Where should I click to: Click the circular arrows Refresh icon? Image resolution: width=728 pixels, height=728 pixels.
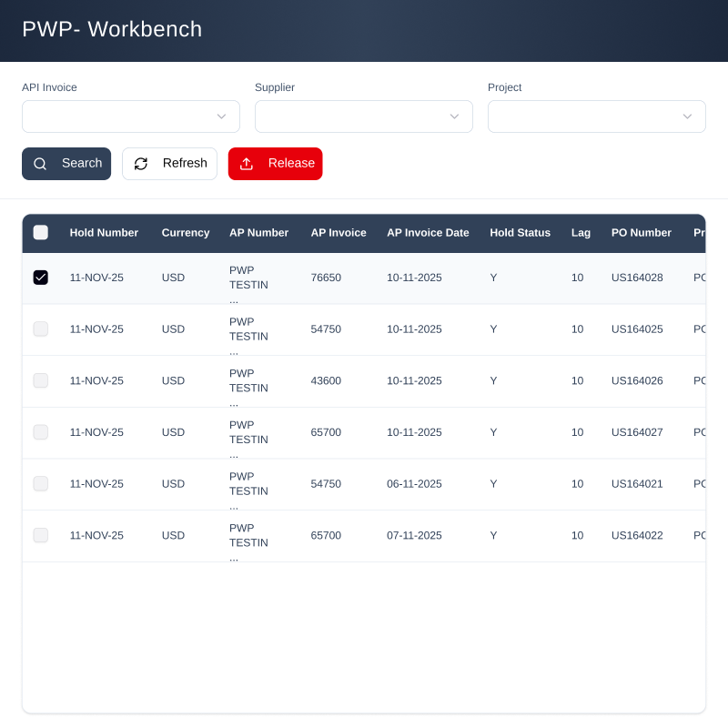click(x=141, y=164)
